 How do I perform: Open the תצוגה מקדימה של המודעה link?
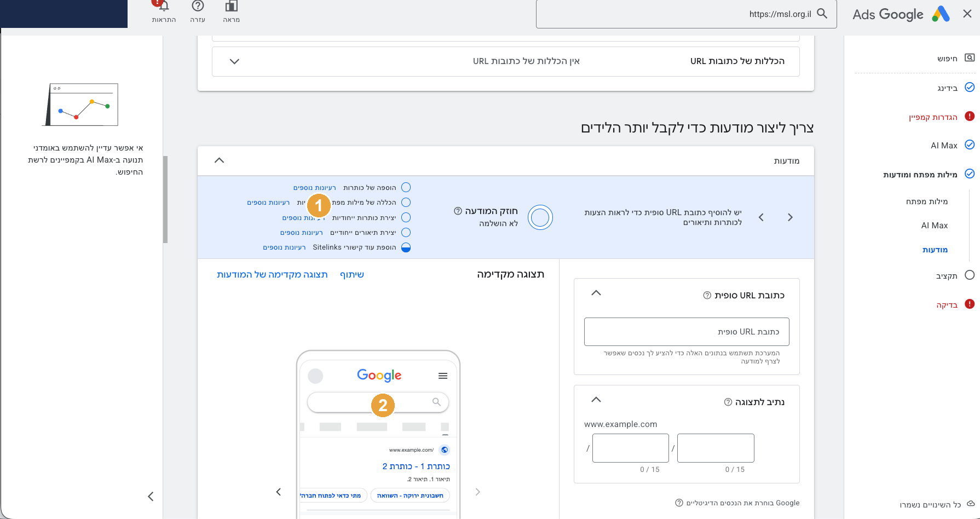click(x=272, y=274)
